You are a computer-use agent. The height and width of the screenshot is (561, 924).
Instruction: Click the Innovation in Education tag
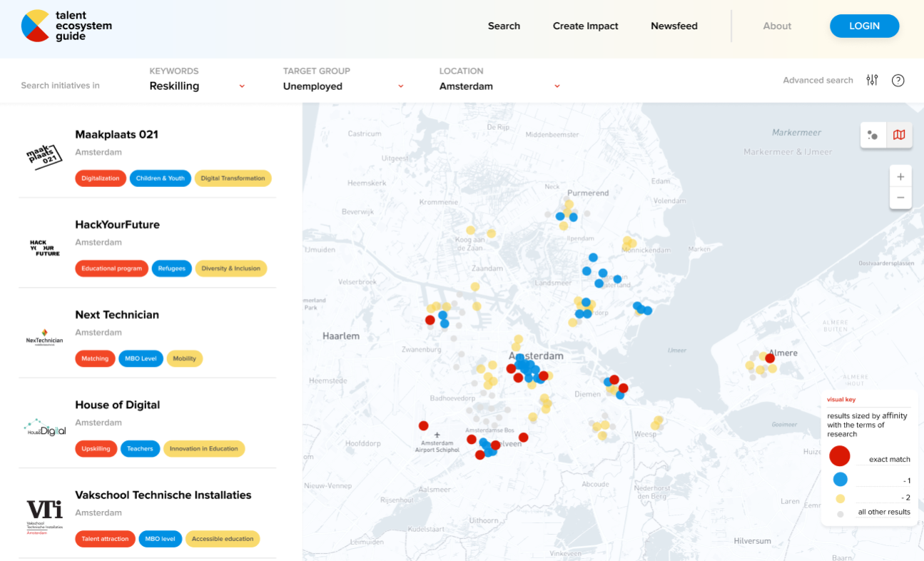pos(204,449)
